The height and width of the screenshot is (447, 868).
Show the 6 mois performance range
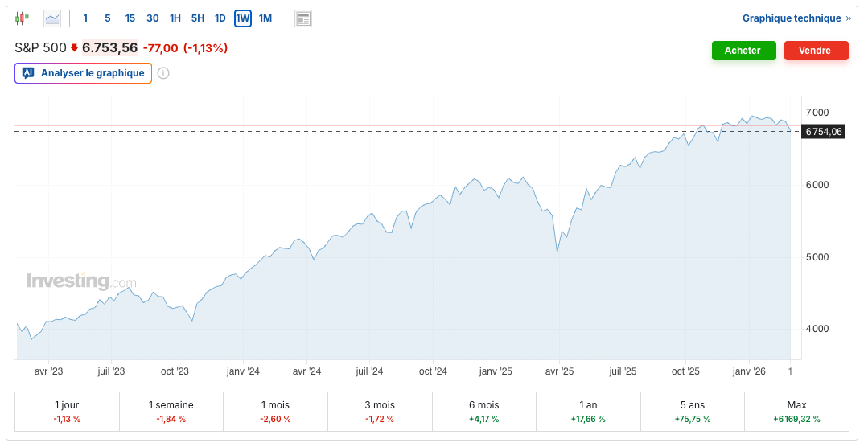484,412
